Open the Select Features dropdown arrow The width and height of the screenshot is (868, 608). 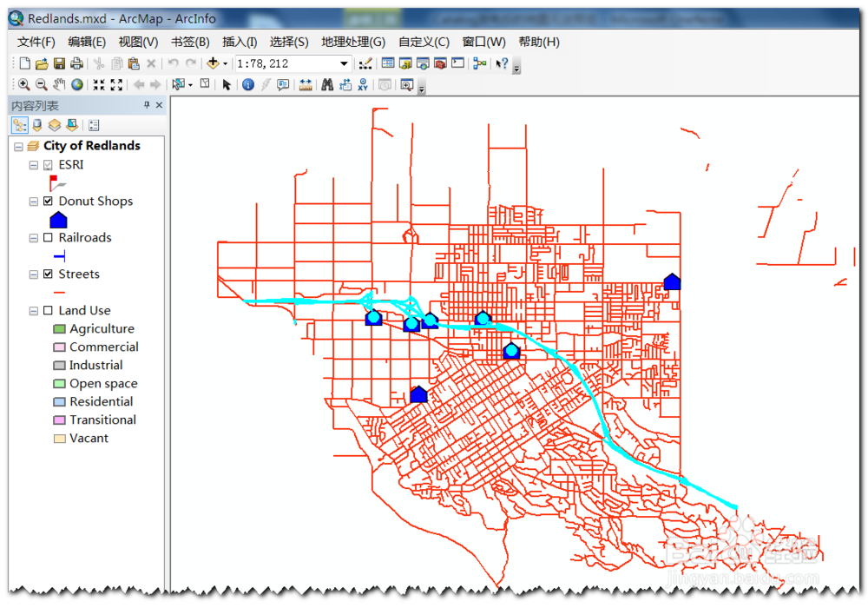tap(190, 85)
